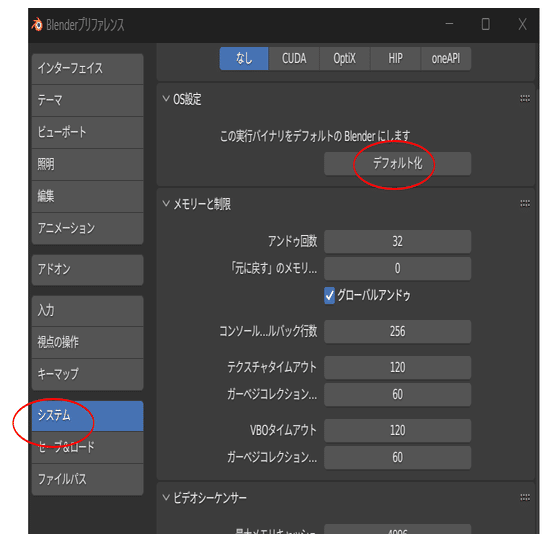Open the アニメーション preferences tab
This screenshot has height=547, width=547.
tap(88, 228)
